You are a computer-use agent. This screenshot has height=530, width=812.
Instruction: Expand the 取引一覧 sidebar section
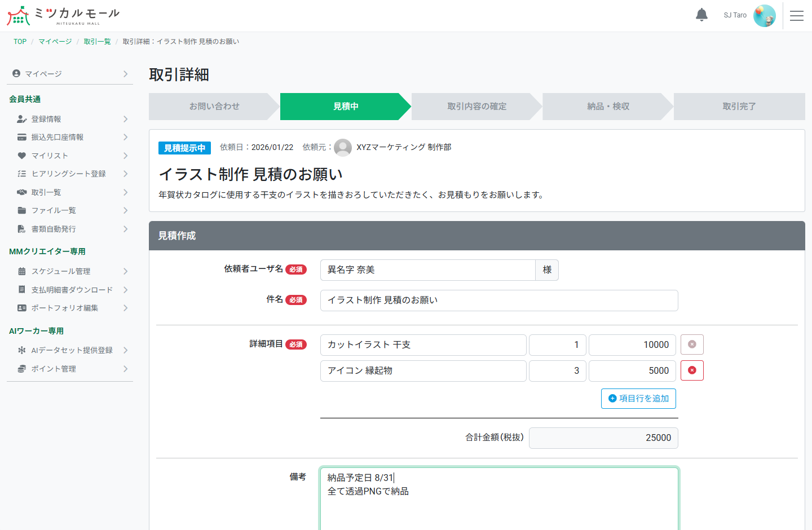click(125, 192)
